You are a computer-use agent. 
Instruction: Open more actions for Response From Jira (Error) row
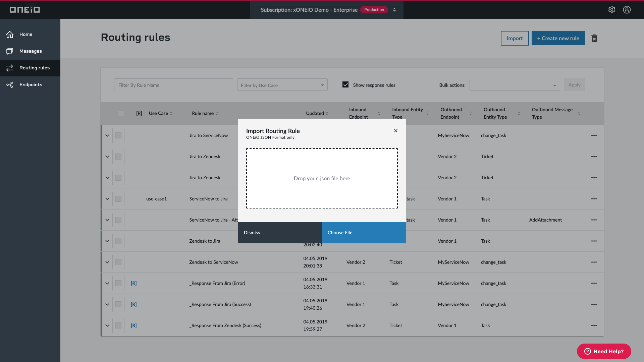click(x=594, y=283)
